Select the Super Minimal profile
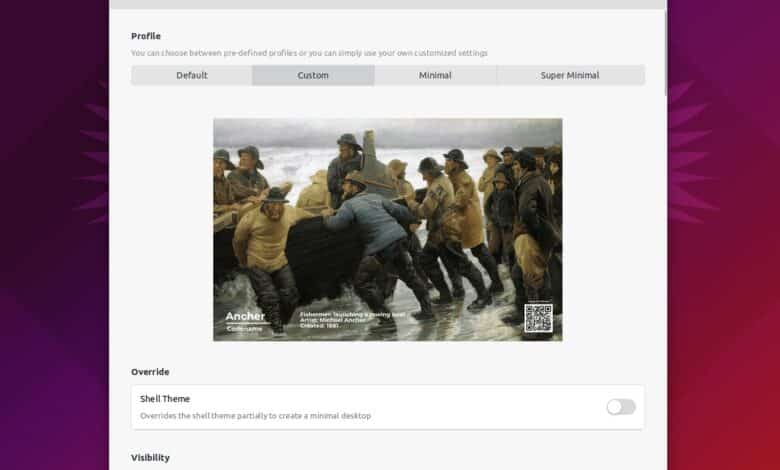The width and height of the screenshot is (780, 470). click(x=570, y=76)
